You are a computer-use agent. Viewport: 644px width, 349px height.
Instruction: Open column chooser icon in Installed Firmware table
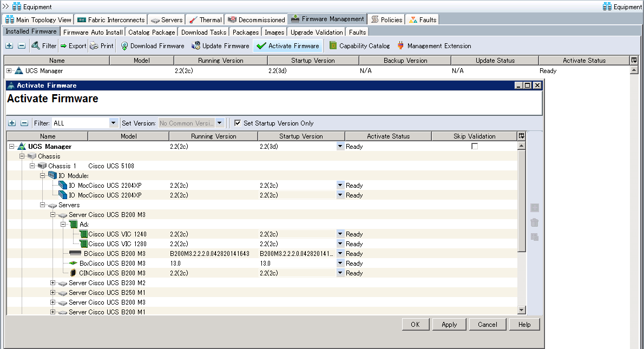[x=634, y=60]
